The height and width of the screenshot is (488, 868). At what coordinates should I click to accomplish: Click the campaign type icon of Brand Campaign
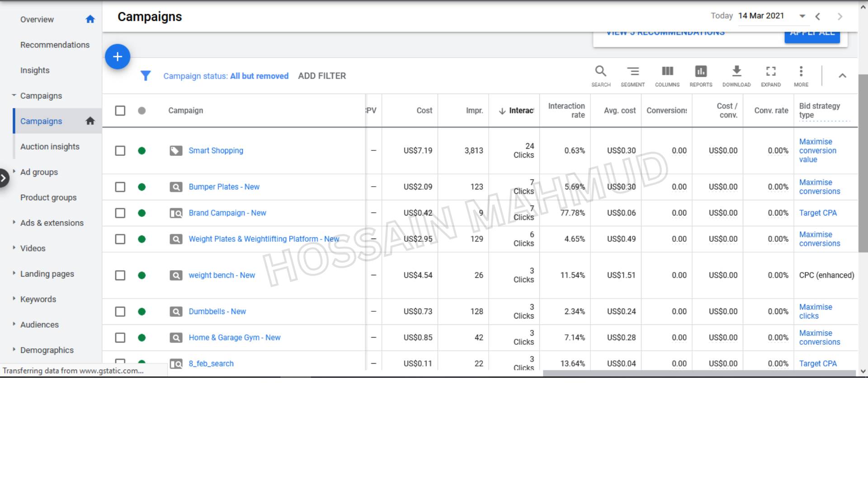(176, 213)
